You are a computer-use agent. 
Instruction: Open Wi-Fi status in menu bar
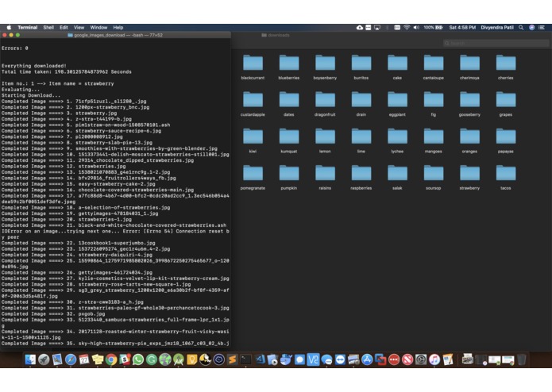(407, 28)
